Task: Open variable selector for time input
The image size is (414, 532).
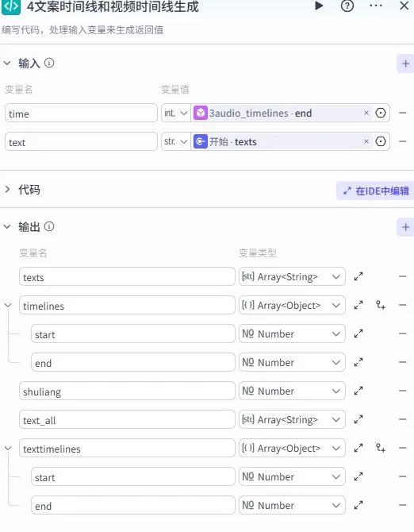Action: 381,113
